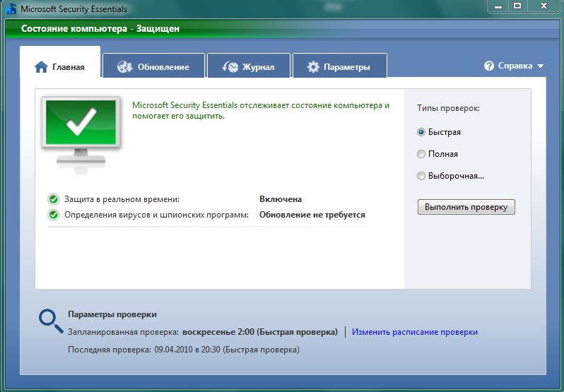Click the Последняя проверка 09.04.2010 date text
Viewport: 564px width, 392px height.
tap(184, 350)
